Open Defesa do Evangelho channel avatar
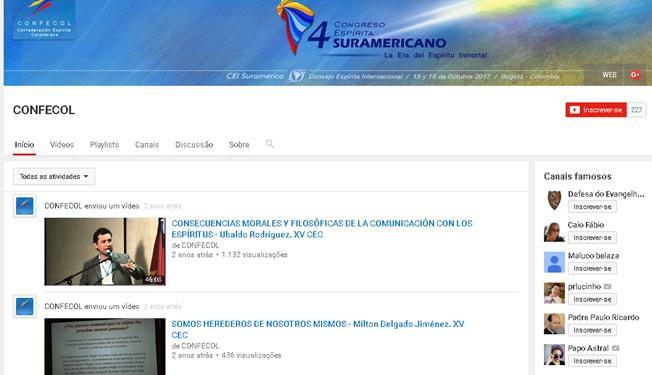 tap(554, 200)
